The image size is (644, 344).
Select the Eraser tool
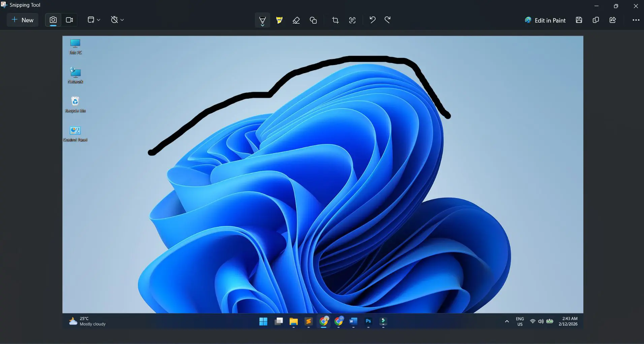(296, 20)
